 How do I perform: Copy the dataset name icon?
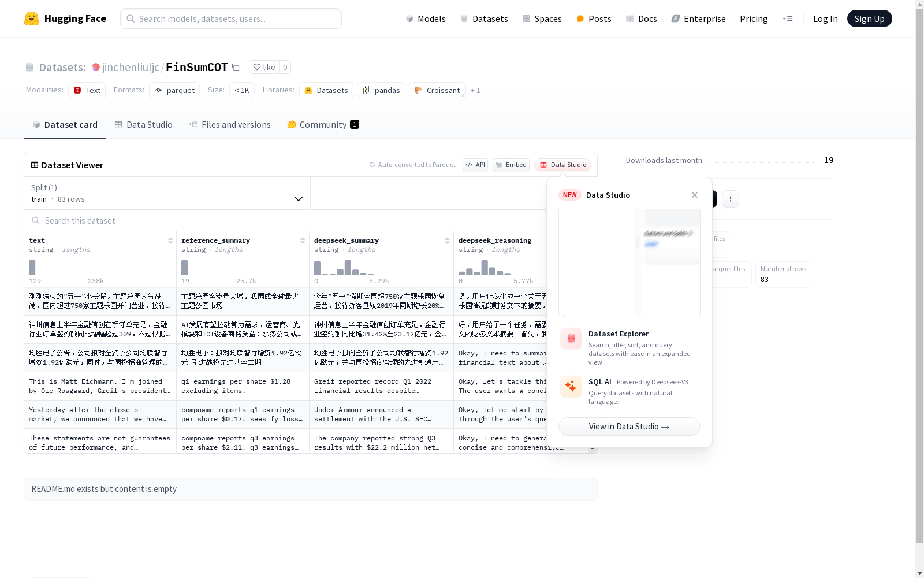point(236,67)
